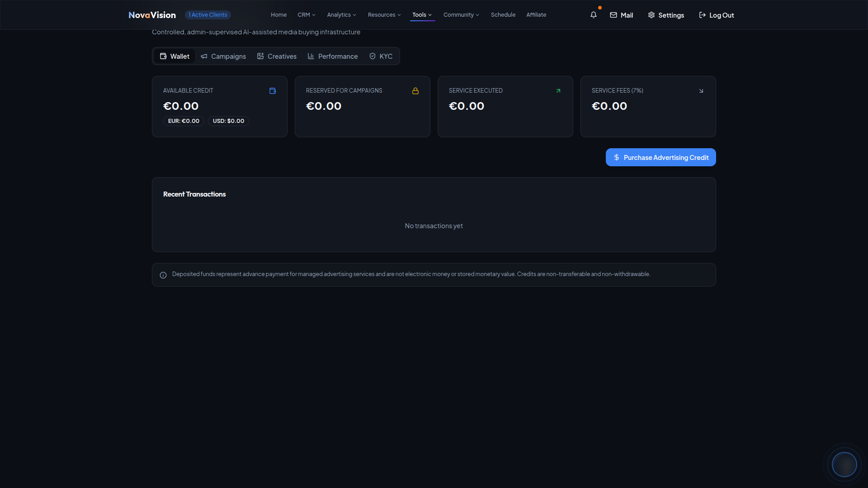Switch to the Campaigns tab
Image resolution: width=868 pixels, height=488 pixels.
pyautogui.click(x=223, y=56)
